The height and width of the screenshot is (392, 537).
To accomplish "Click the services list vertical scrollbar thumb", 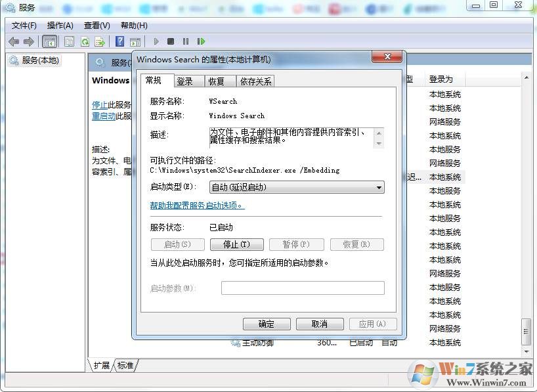I will click(x=526, y=332).
